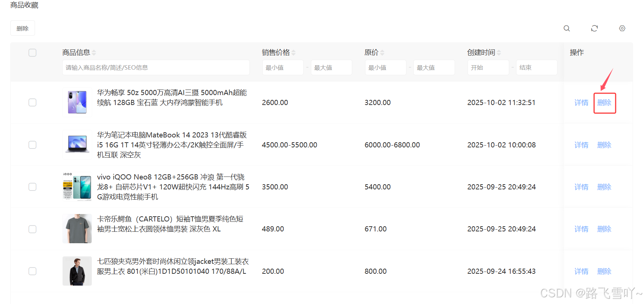The width and height of the screenshot is (644, 304).
Task: Click the 489.00 sale price cell
Action: (273, 229)
